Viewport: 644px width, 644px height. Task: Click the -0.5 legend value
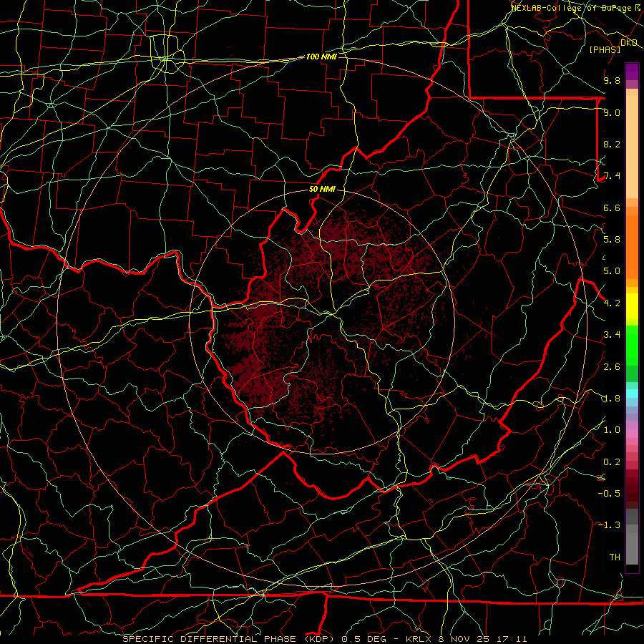pyautogui.click(x=609, y=494)
